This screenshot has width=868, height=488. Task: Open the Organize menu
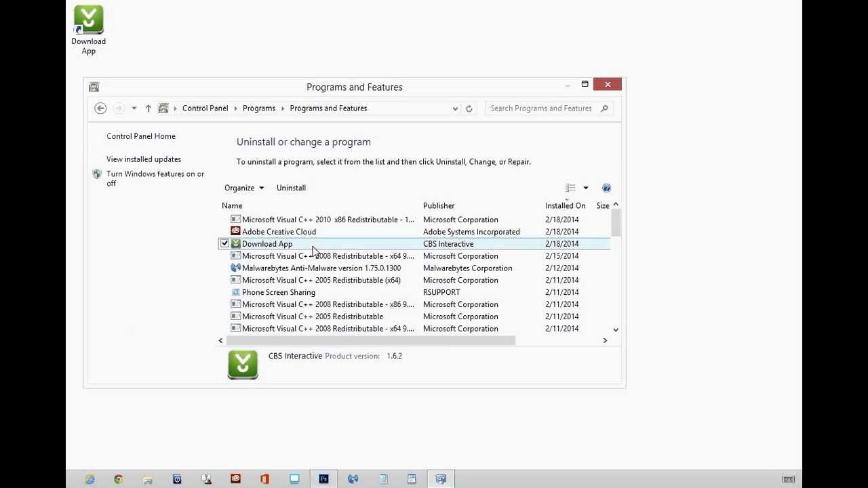243,188
